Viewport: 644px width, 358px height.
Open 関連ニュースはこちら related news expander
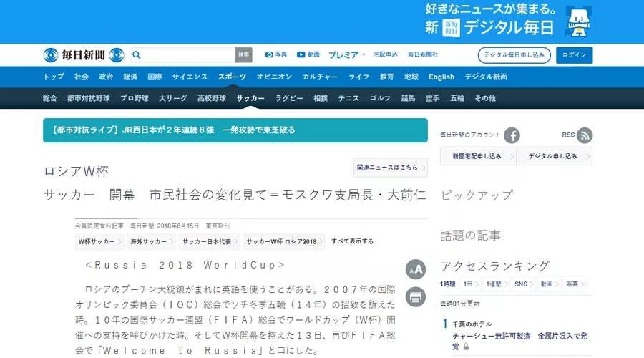coord(390,168)
